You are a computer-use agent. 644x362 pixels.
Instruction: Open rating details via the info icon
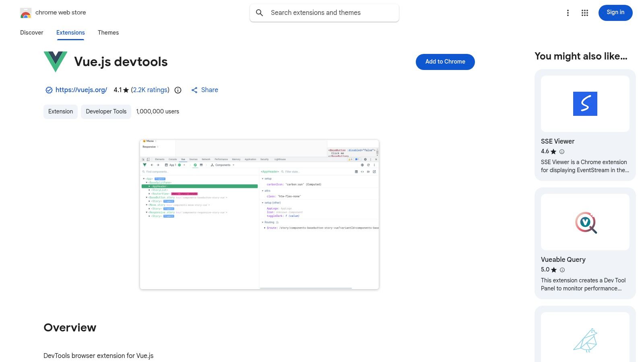(178, 90)
